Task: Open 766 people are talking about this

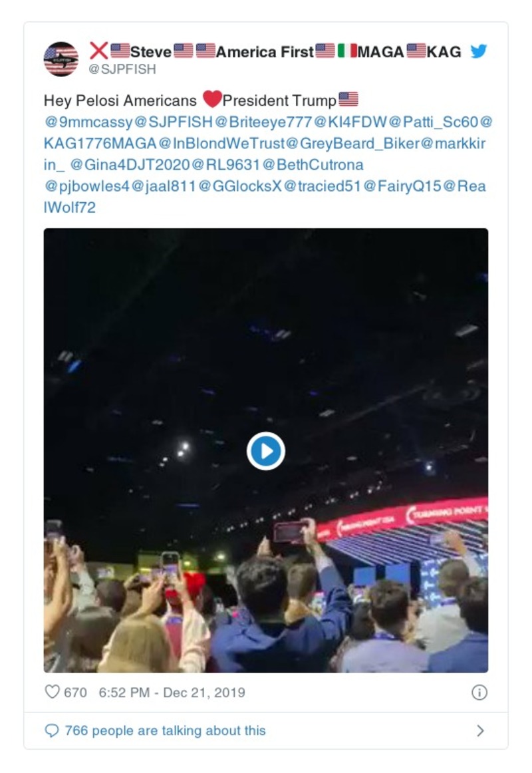Action: click(x=166, y=730)
